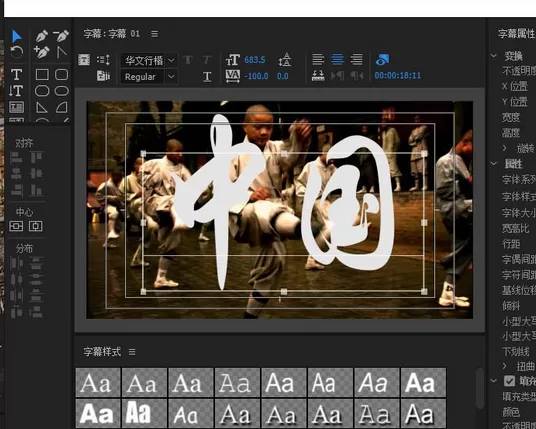Toggle Show Background Video eye icon
This screenshot has height=429, width=536.
[383, 59]
